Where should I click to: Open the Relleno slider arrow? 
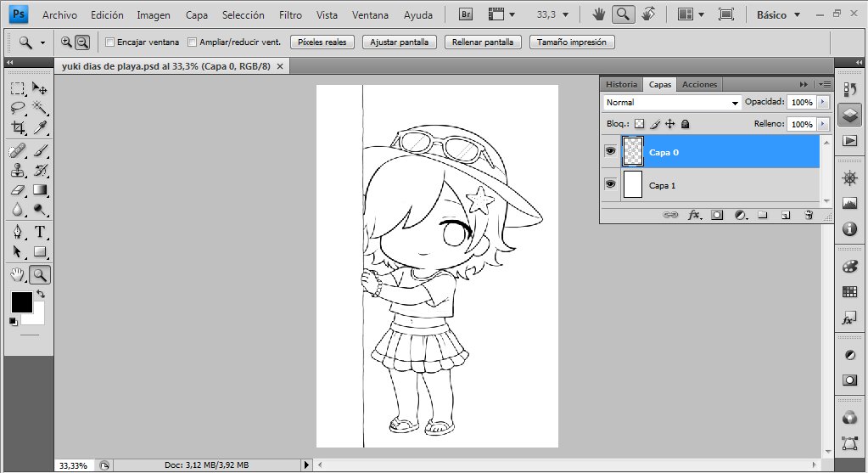point(823,124)
